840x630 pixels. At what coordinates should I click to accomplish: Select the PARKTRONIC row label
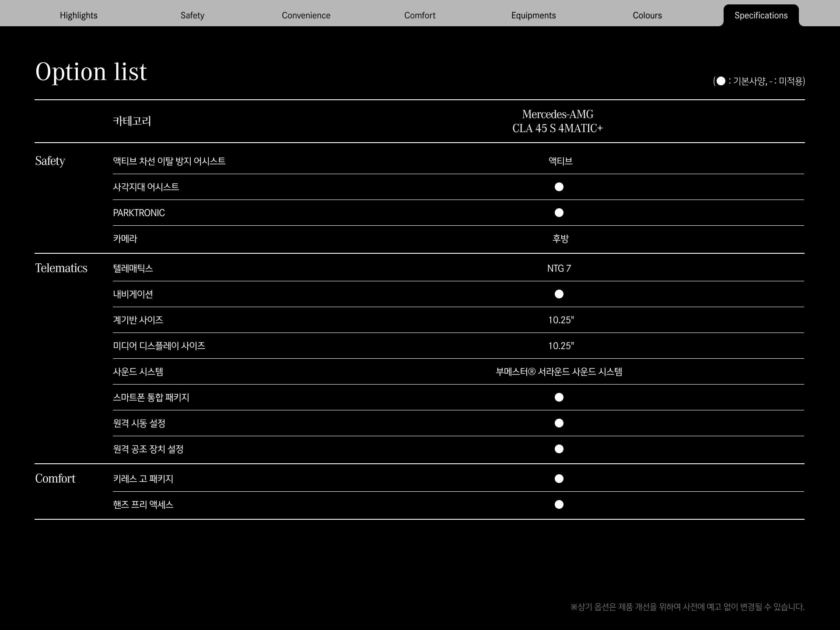[x=139, y=213]
